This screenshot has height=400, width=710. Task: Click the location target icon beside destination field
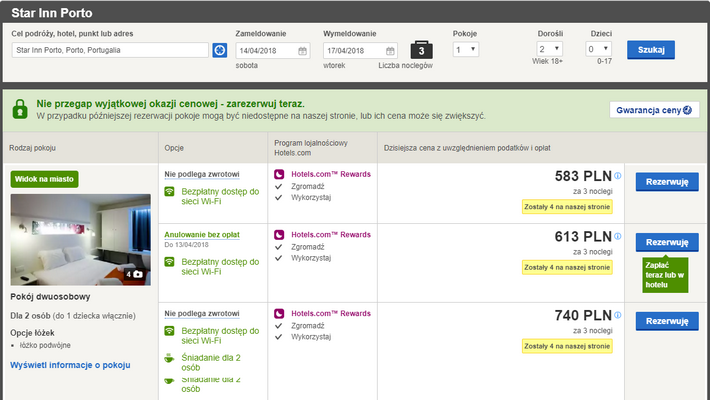point(220,50)
